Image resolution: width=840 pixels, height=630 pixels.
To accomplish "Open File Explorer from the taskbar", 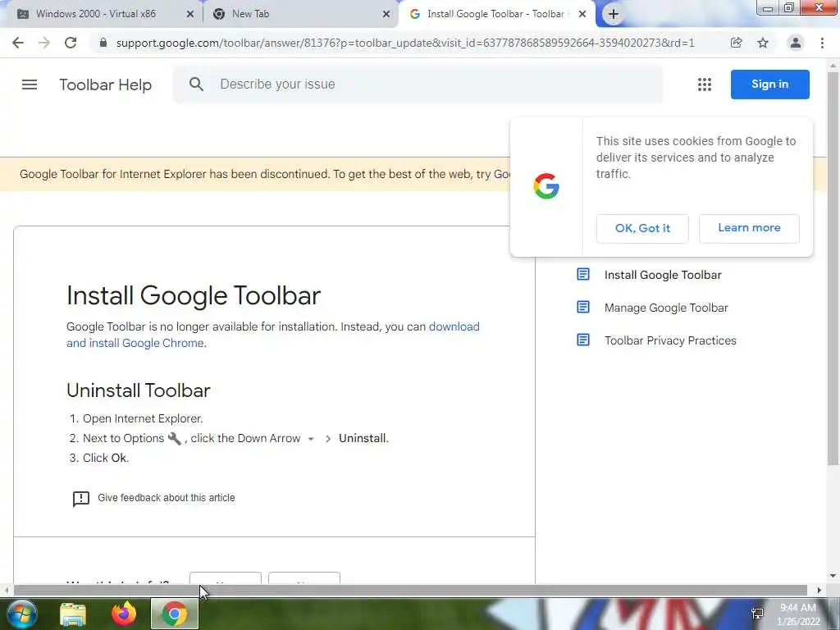I will coord(73,614).
